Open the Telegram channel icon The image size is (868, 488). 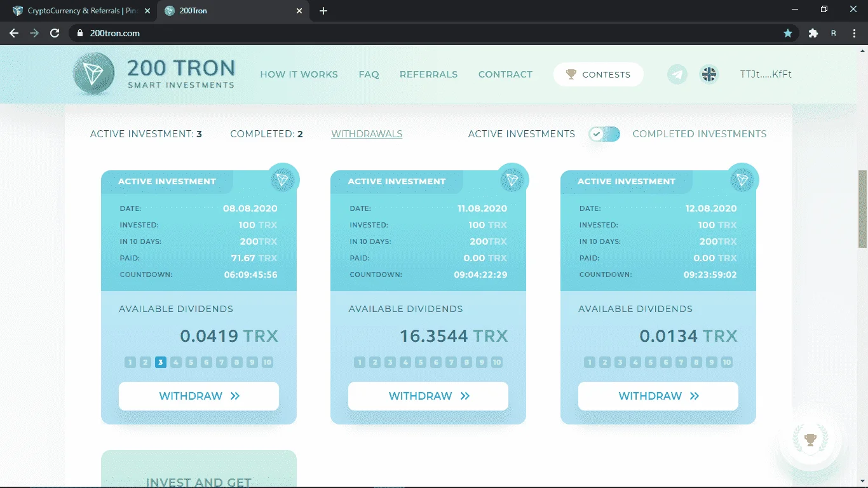(677, 74)
